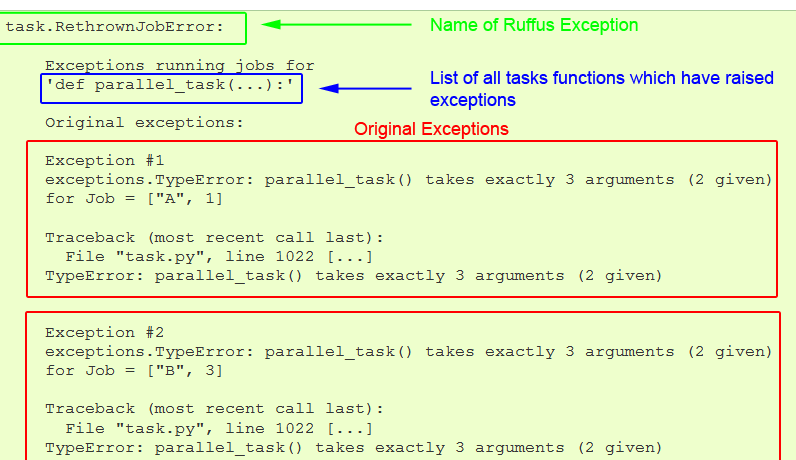This screenshot has width=796, height=460.
Task: Select the blue 'List of all tasks functions' annotation
Action: click(601, 88)
